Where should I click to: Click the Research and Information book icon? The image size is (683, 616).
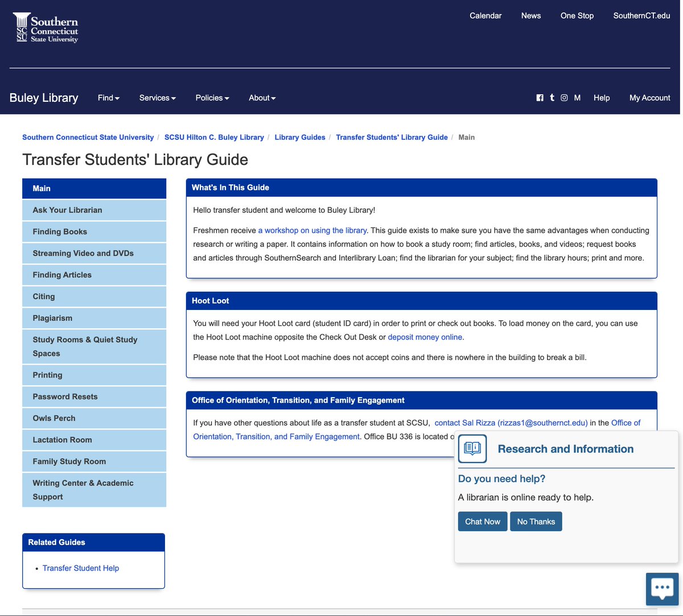472,449
